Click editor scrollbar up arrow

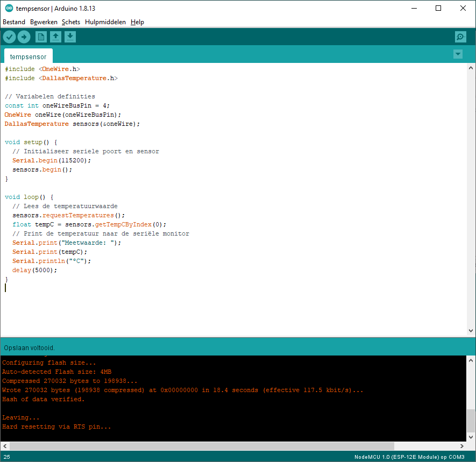471,68
